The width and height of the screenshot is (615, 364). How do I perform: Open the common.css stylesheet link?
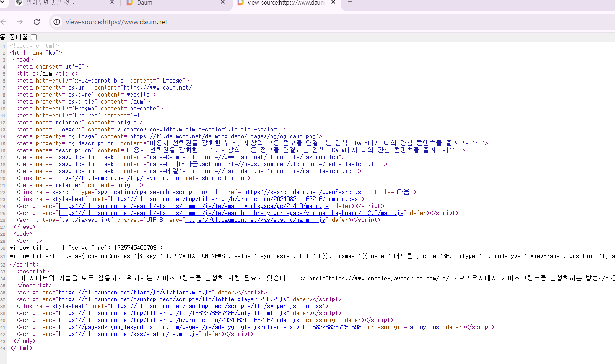click(x=234, y=199)
